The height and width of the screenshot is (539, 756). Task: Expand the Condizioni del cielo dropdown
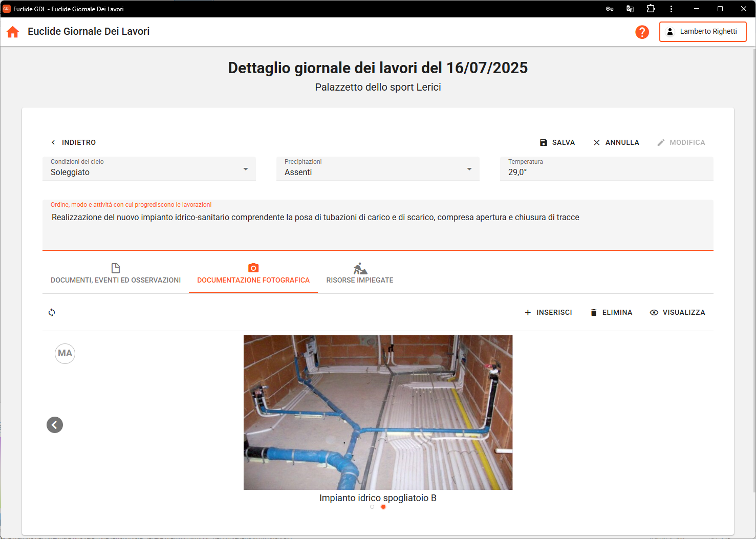(x=246, y=169)
